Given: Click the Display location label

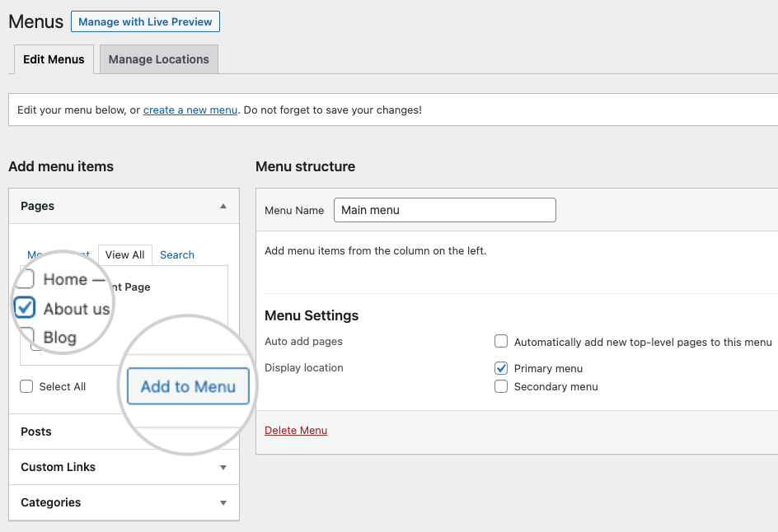Looking at the screenshot, I should pos(303,368).
